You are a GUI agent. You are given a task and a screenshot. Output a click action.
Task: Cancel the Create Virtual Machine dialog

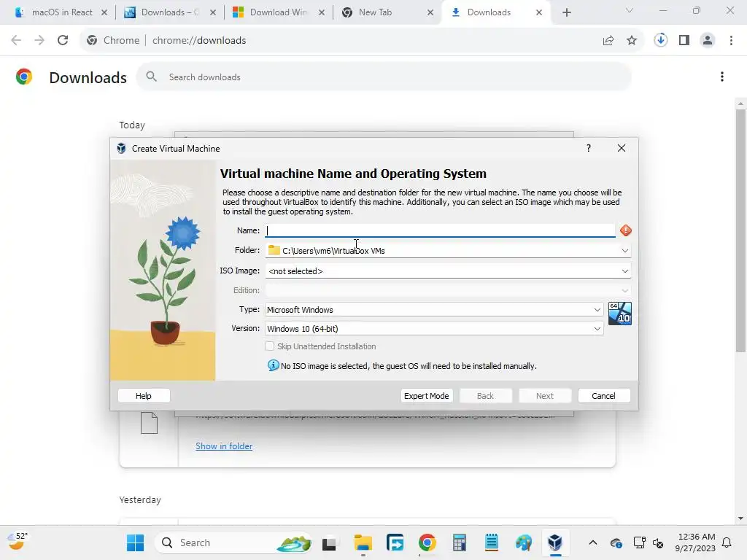603,396
